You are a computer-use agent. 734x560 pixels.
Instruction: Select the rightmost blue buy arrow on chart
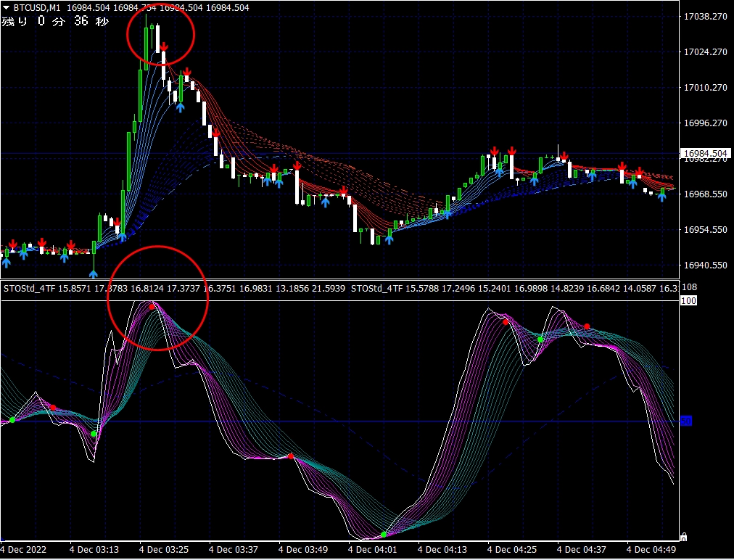point(661,197)
